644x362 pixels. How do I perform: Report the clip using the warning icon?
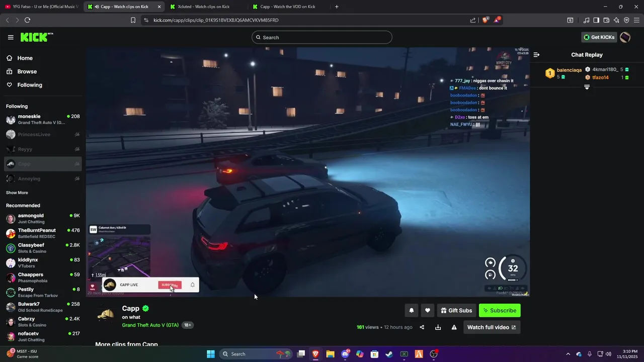(x=454, y=327)
